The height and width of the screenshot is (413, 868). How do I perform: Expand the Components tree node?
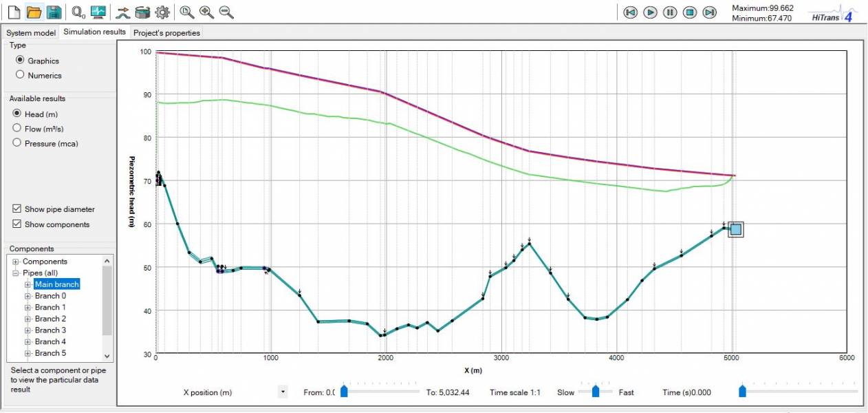coord(16,262)
